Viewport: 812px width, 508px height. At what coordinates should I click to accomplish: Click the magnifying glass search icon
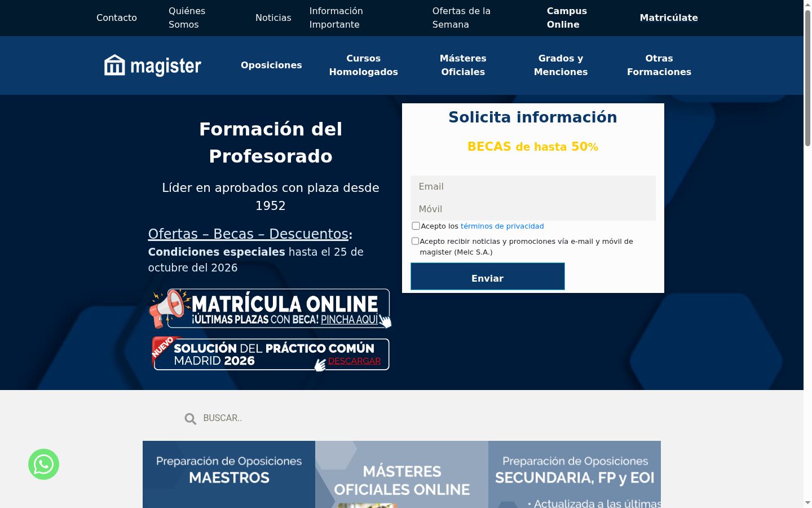click(191, 418)
